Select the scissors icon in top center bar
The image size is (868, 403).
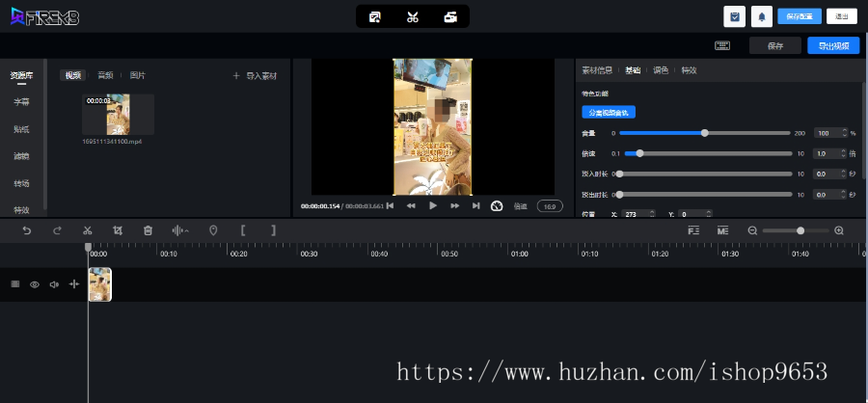[x=413, y=17]
